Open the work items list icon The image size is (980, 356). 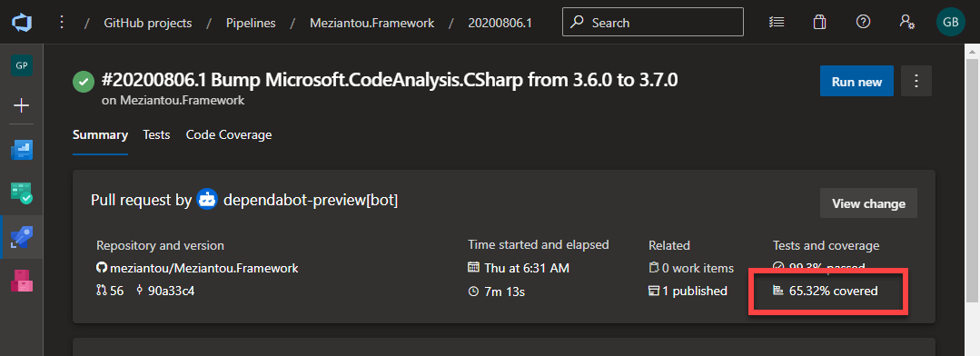777,22
